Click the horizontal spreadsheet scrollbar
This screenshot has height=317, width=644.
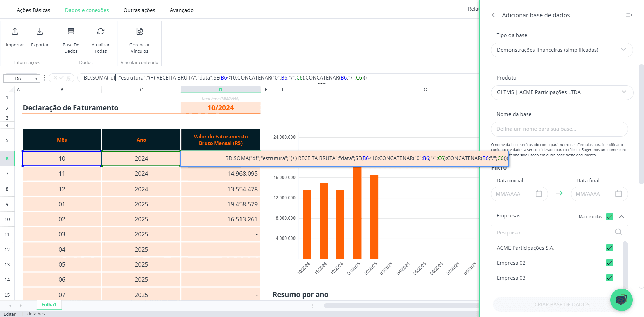tap(401, 306)
